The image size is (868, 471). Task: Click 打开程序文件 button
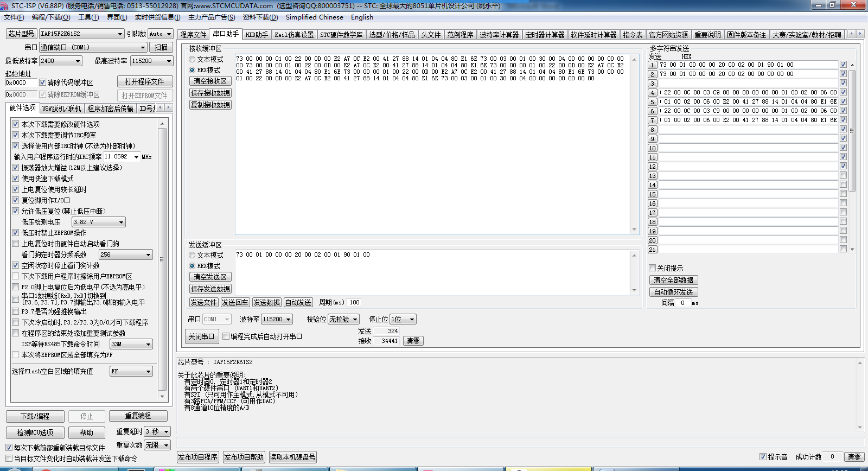pyautogui.click(x=145, y=81)
